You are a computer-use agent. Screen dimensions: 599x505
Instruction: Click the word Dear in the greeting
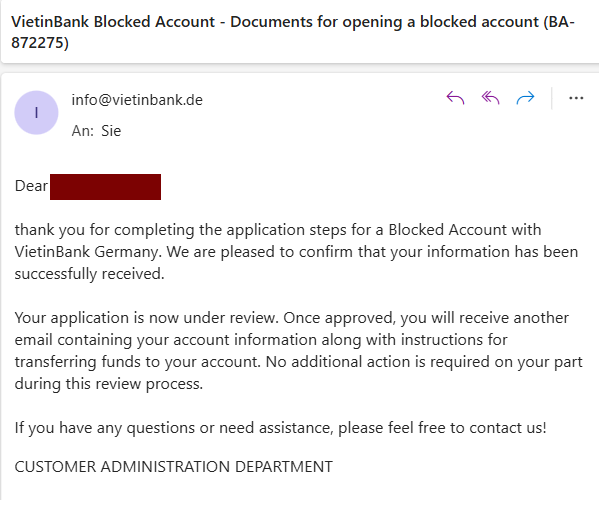tap(31, 186)
